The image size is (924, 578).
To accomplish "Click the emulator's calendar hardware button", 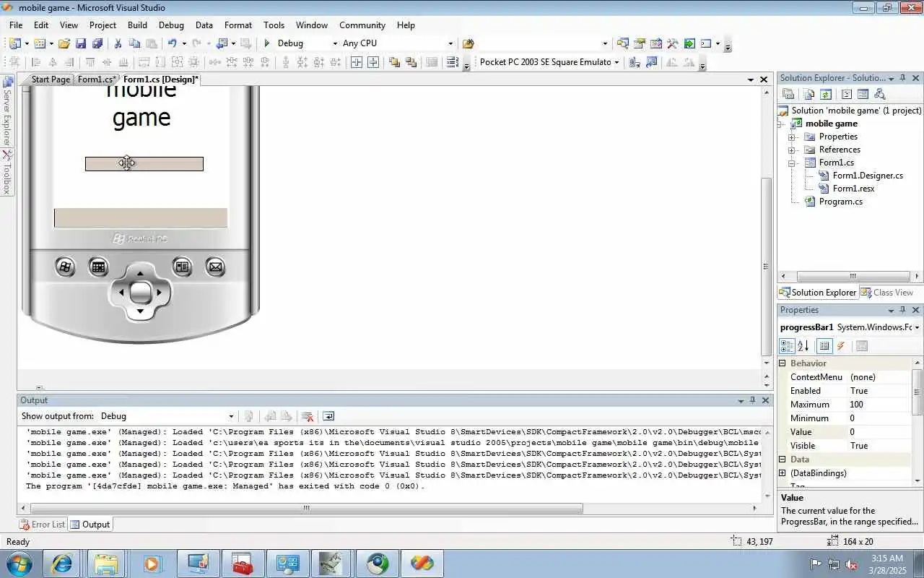I will click(x=99, y=267).
